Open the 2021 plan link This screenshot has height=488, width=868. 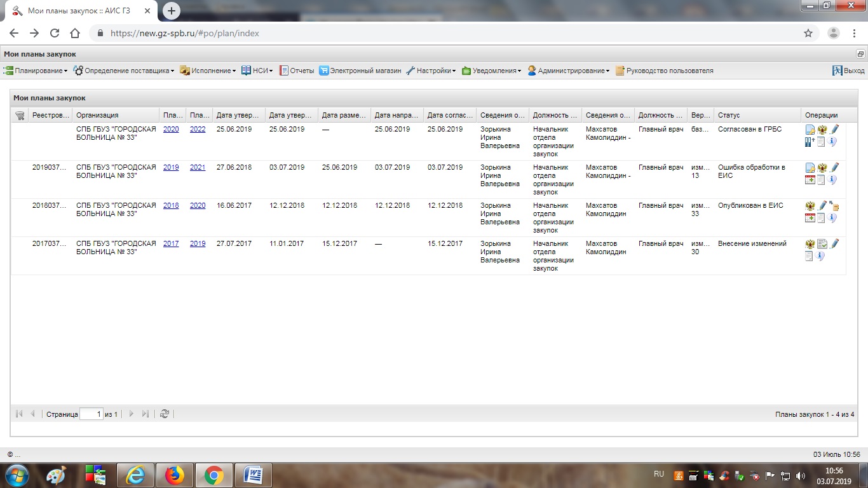pyautogui.click(x=198, y=167)
